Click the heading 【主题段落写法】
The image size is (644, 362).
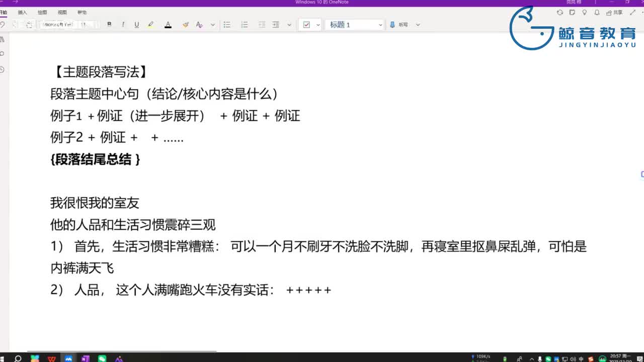coord(101,72)
